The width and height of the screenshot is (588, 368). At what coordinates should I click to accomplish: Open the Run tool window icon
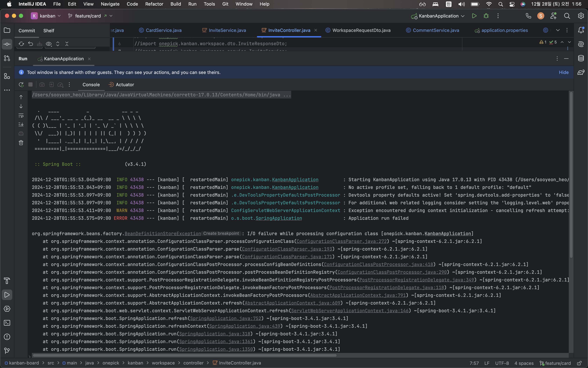tap(7, 295)
